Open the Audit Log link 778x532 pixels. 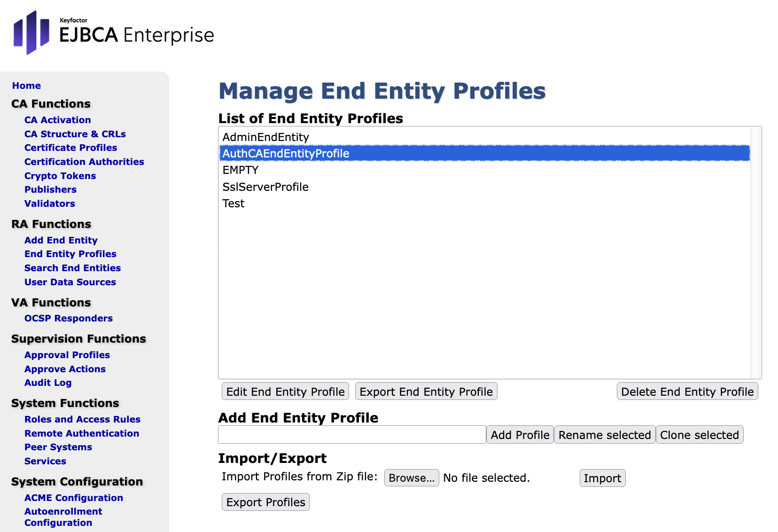coord(48,383)
